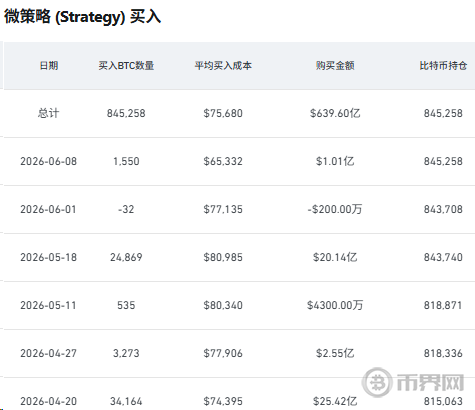Click the 币界网 watermark logo icon

(x=377, y=382)
